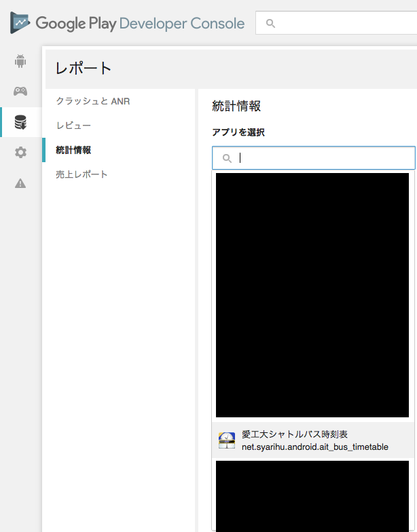Screen dimensions: 417x532
Task: Open Game services controller icon
Action: click(20, 91)
